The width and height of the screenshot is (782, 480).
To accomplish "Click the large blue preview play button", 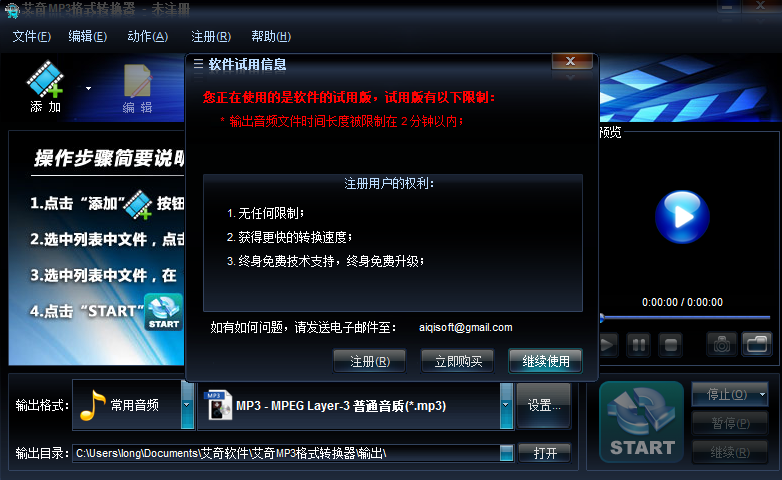I will (x=682, y=217).
